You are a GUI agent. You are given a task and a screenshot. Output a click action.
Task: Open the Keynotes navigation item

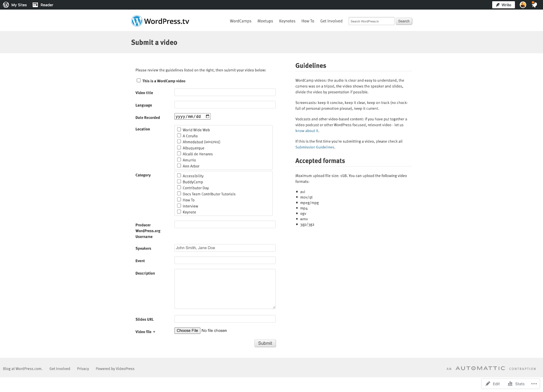[x=287, y=21]
